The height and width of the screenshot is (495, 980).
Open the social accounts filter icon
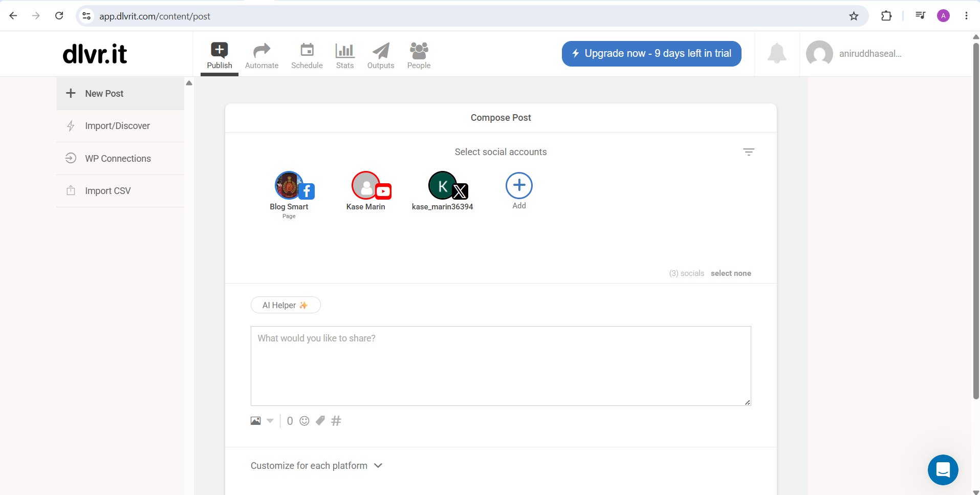(x=749, y=152)
